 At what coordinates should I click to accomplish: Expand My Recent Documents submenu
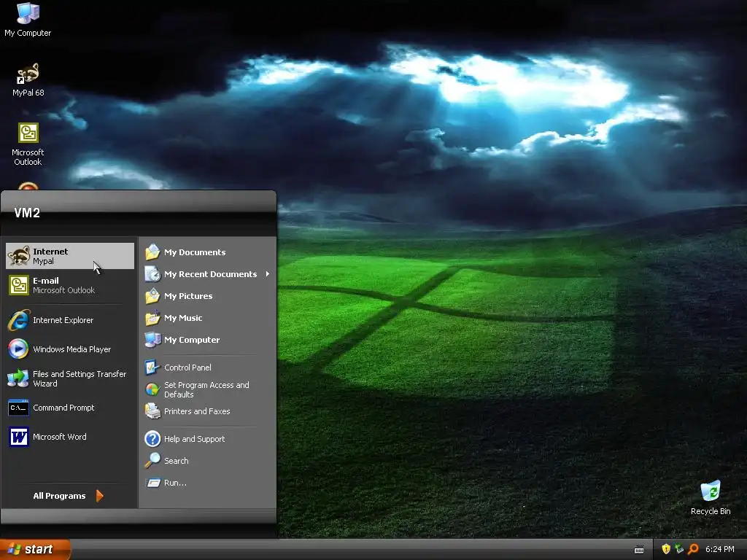point(206,274)
